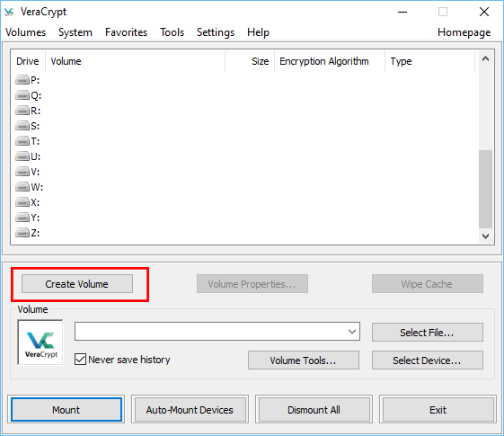Click the Mount button

(x=66, y=410)
